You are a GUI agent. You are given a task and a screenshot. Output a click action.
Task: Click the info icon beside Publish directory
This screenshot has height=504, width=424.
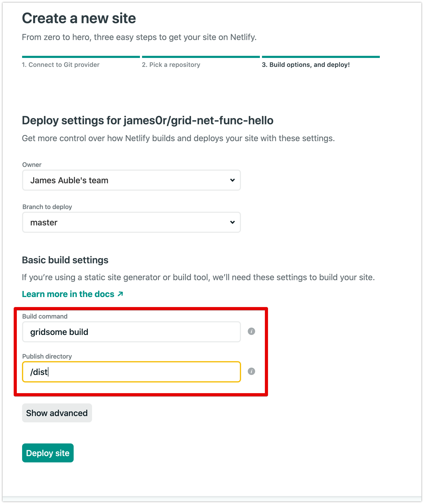[x=252, y=372]
